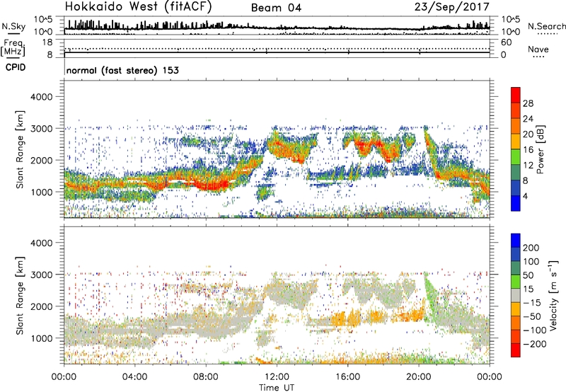The height and width of the screenshot is (392, 566).
Task: Click the 'Nave' legend label
Action: [538, 49]
